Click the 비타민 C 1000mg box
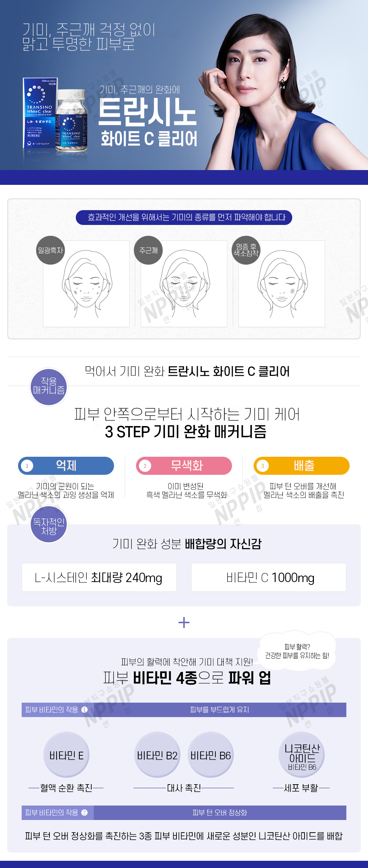This screenshot has width=368, height=868. [x=269, y=577]
